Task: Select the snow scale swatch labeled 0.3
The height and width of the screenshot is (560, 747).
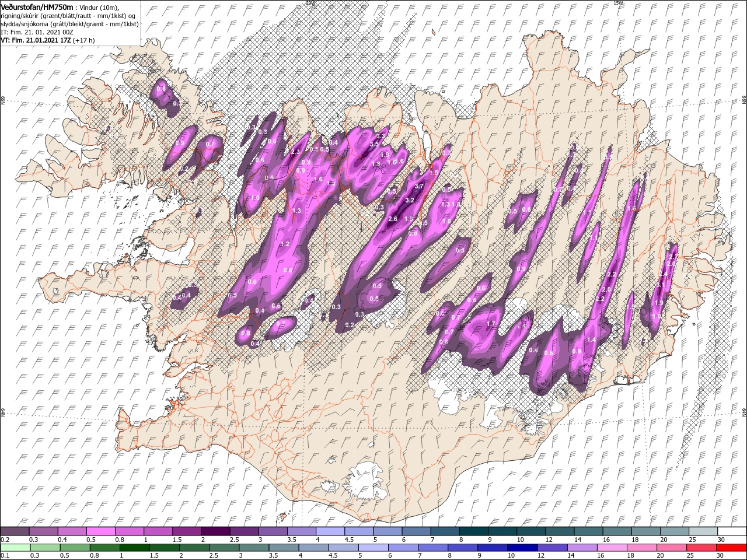Action: [43, 531]
